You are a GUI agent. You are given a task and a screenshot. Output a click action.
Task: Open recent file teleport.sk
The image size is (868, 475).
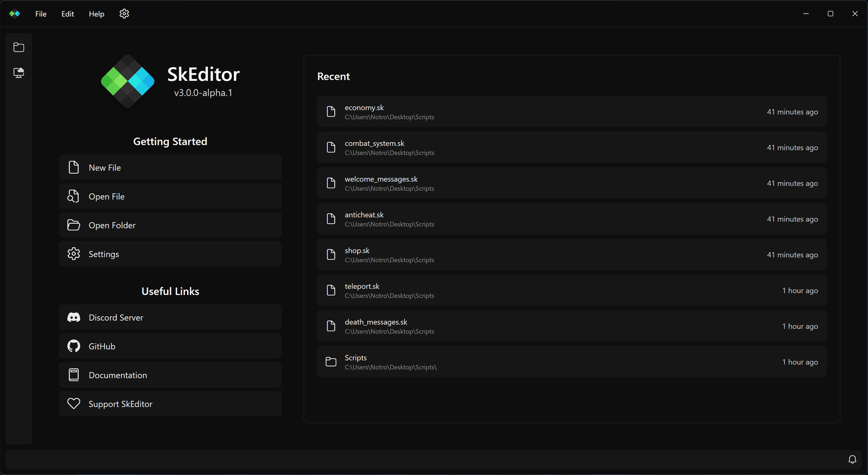click(572, 290)
